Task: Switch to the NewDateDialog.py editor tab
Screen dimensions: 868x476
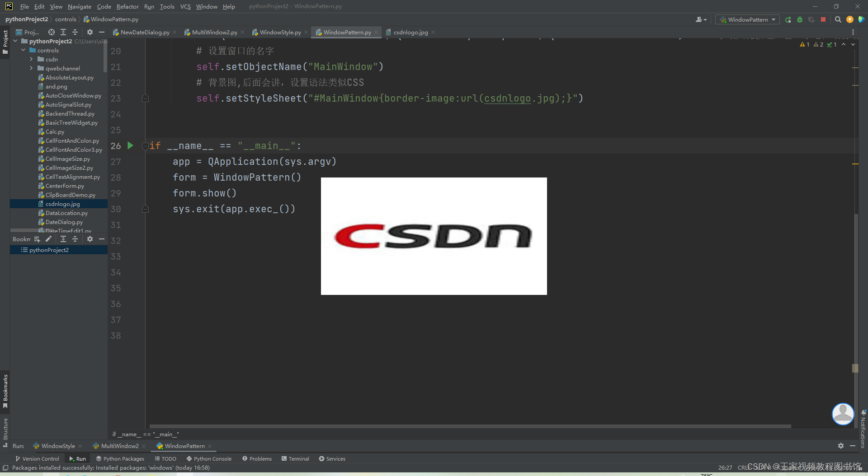Action: (x=145, y=32)
